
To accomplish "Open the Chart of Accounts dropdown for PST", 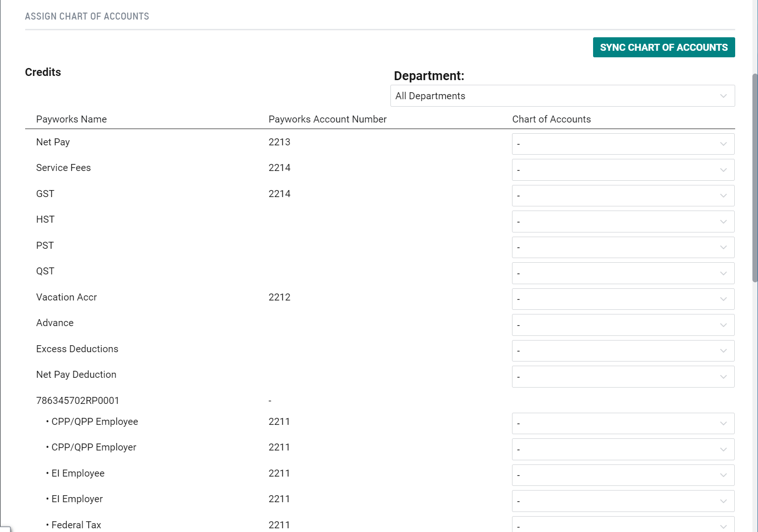I will tap(623, 247).
